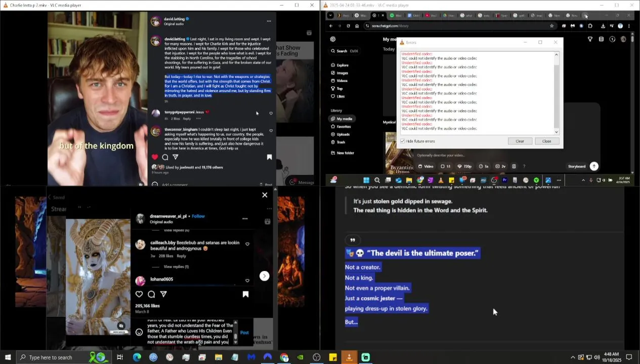
Task: Toggle saved bookmark on david.latting post
Action: tap(269, 157)
